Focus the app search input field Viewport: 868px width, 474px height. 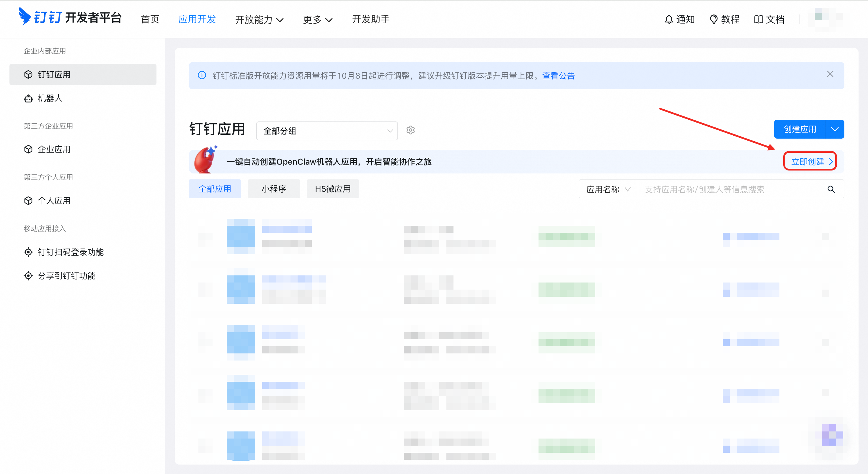[x=731, y=189]
